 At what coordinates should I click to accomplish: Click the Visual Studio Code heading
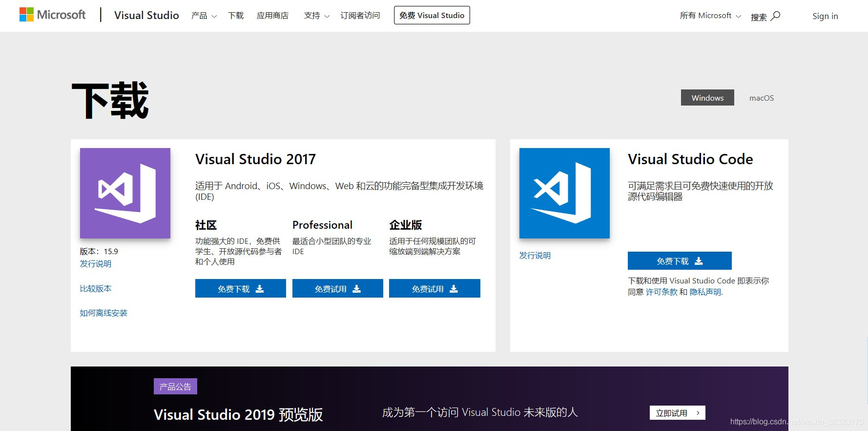pyautogui.click(x=690, y=159)
